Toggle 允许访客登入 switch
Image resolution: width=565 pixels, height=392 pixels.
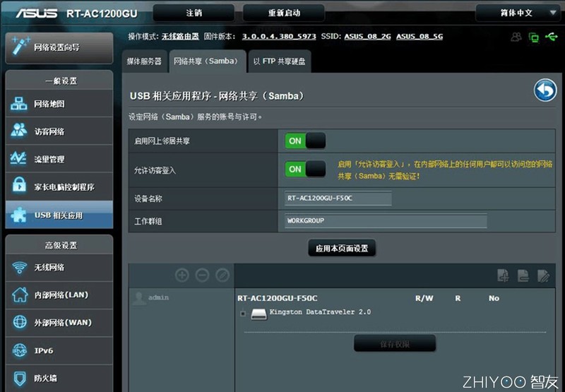click(306, 169)
